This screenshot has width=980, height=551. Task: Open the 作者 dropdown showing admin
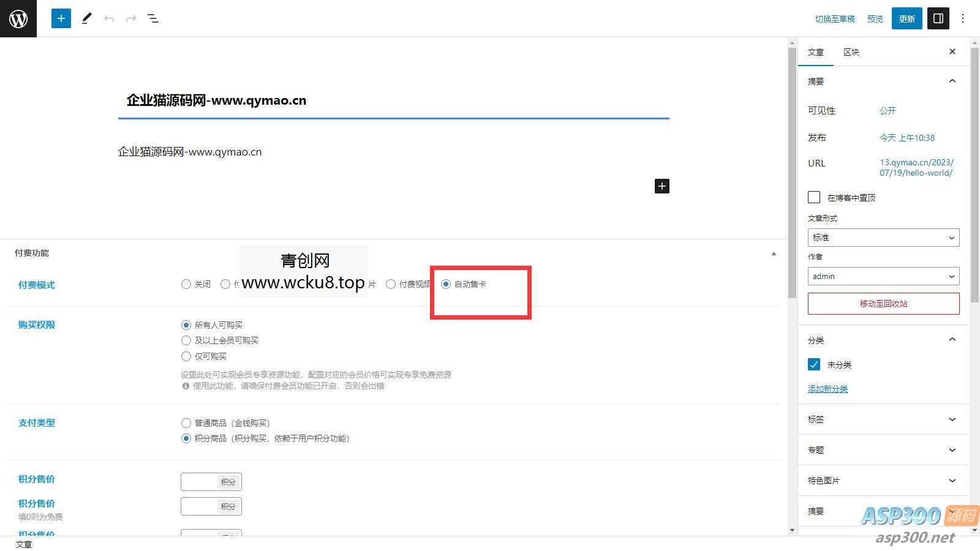pyautogui.click(x=883, y=276)
